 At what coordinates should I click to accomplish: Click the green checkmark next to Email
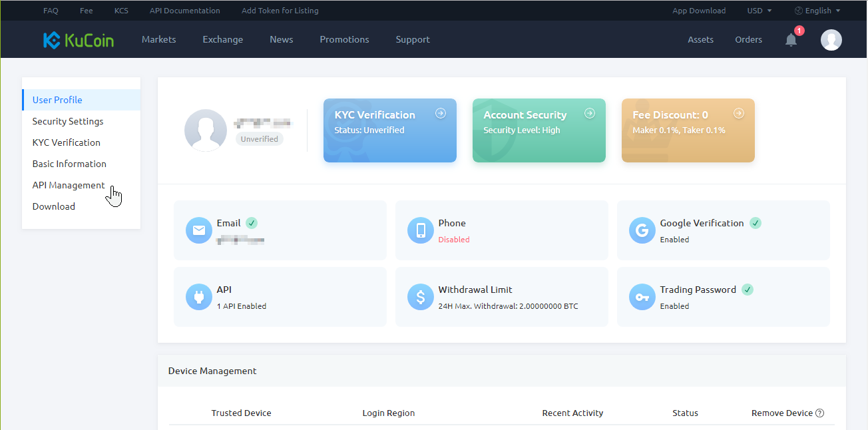coord(252,223)
